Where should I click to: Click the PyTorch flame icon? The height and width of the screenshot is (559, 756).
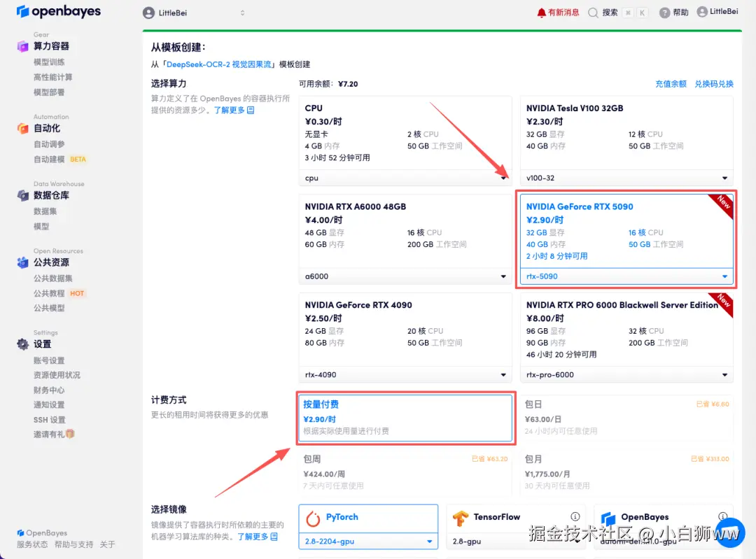point(314,518)
